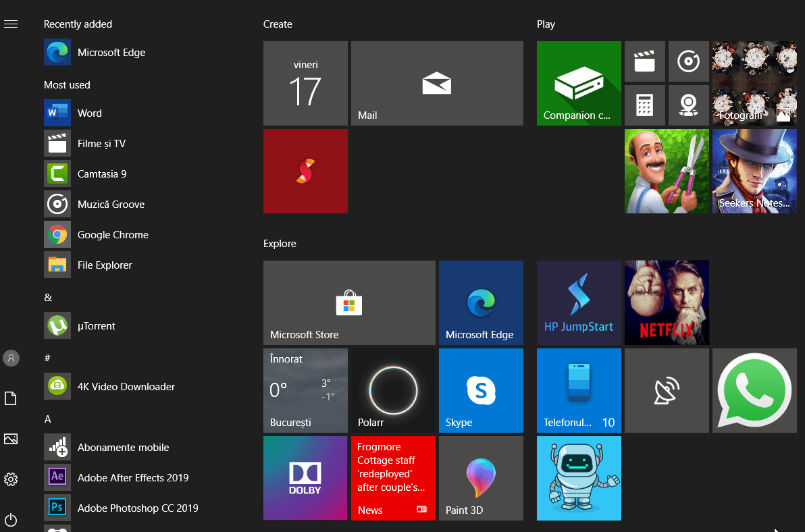Open București weather tile

[x=305, y=390]
